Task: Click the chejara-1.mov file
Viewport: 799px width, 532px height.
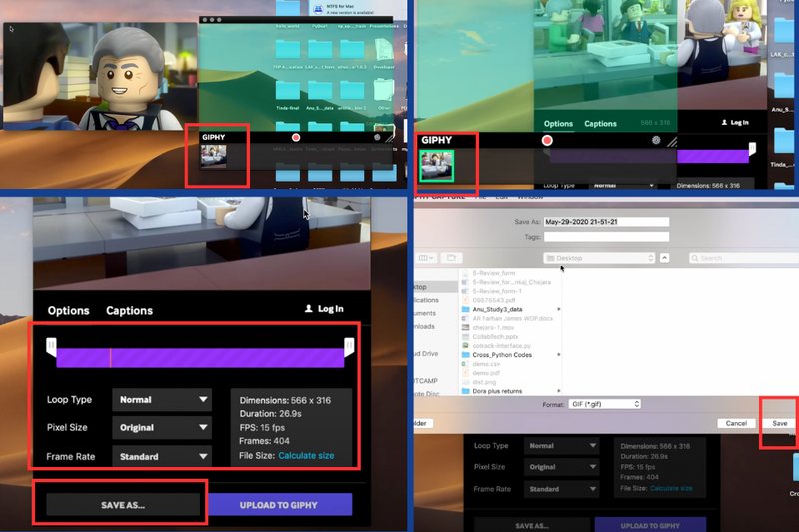Action: coord(493,327)
